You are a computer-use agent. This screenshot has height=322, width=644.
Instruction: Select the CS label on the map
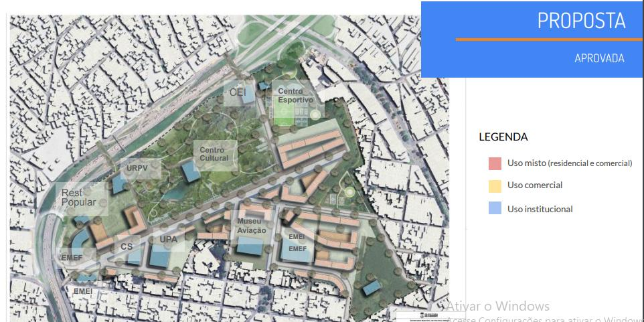tap(127, 247)
